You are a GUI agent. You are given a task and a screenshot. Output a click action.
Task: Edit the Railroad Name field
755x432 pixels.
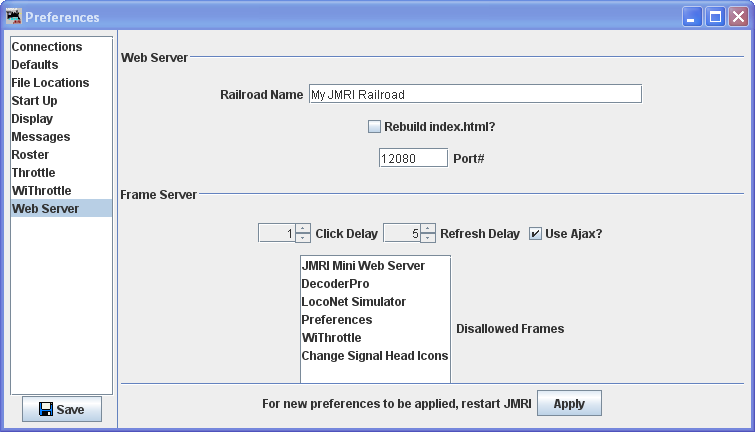click(x=475, y=94)
